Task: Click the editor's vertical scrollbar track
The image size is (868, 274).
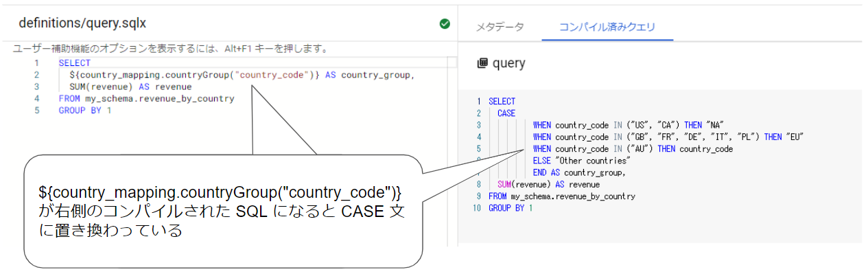Action: [452, 151]
